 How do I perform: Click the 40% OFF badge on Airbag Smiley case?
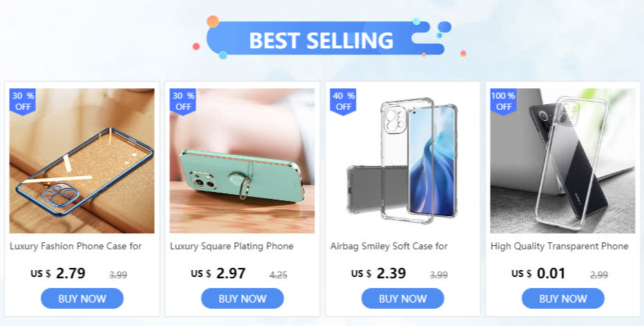(x=343, y=102)
